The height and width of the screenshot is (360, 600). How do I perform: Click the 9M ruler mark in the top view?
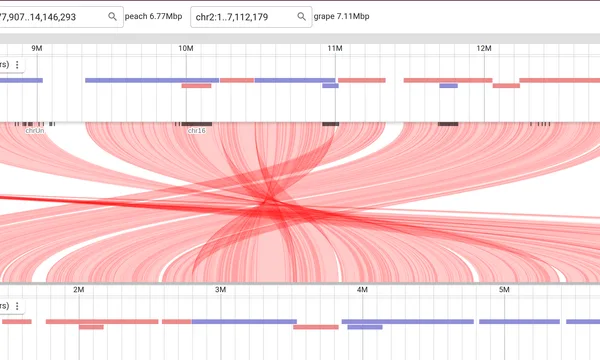(x=37, y=48)
